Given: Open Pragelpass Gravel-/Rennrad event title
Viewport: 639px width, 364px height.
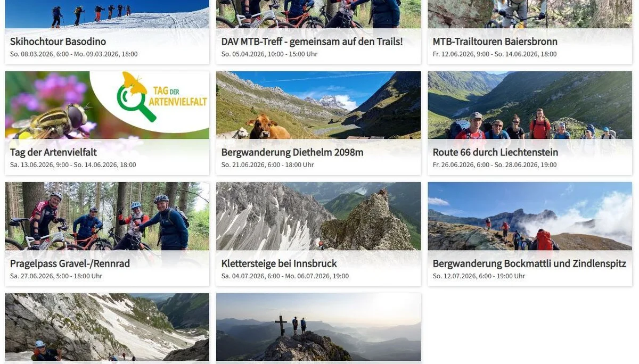Looking at the screenshot, I should 70,263.
